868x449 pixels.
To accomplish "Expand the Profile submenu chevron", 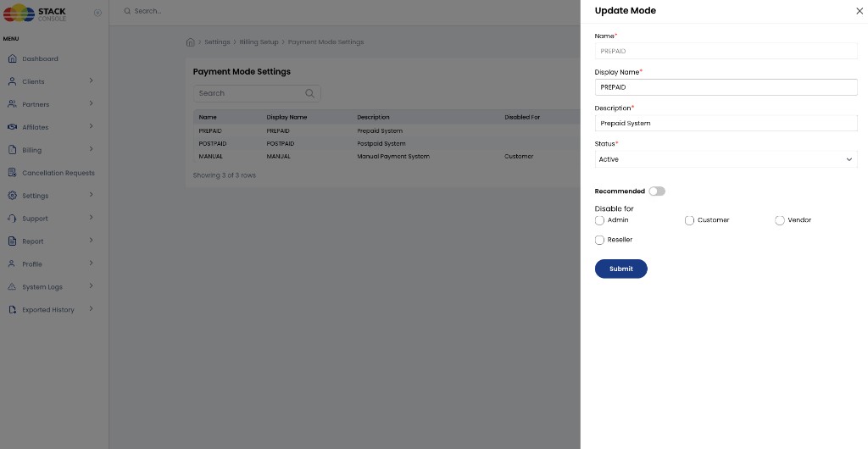I will pos(92,263).
